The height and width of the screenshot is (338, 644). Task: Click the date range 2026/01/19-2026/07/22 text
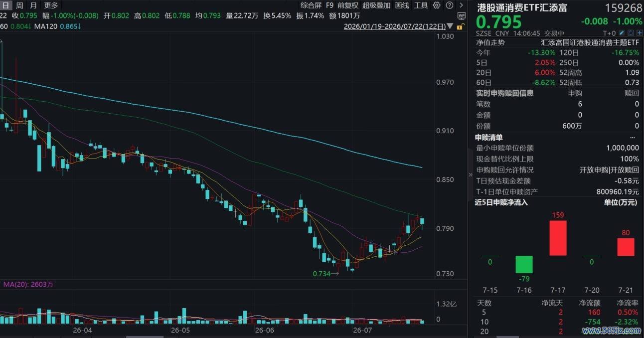pos(394,26)
